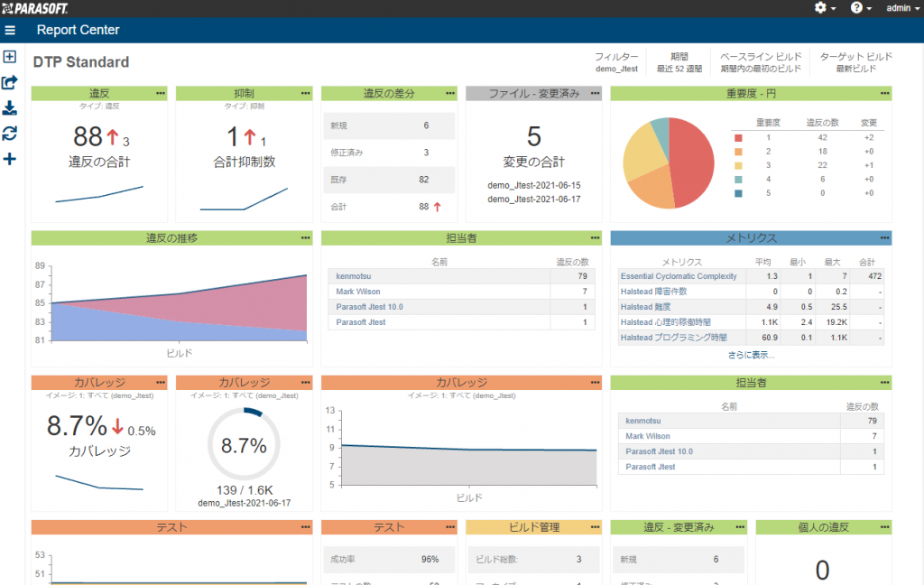Click the Halstead 心理的稼働時間 metric
Image resolution: width=924 pixels, height=585 pixels.
(665, 322)
